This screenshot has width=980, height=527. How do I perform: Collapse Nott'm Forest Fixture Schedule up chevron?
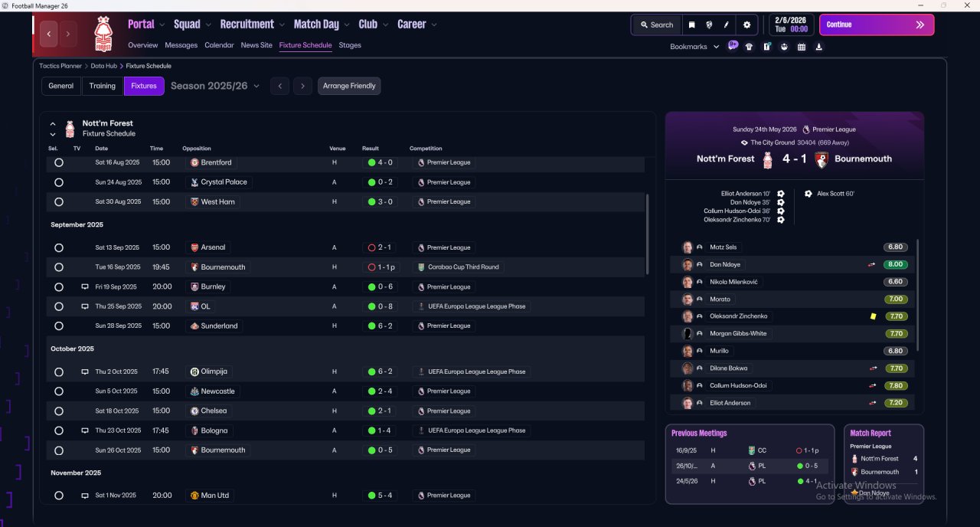tap(53, 124)
